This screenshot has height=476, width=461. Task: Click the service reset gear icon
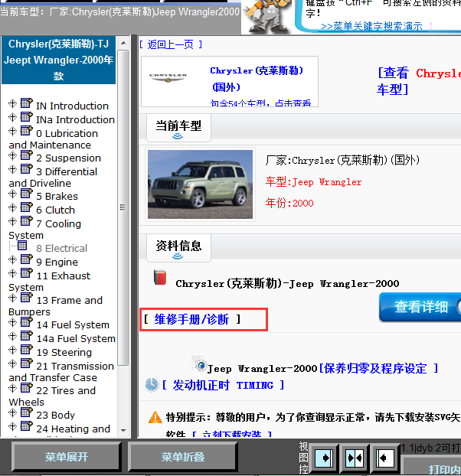pyautogui.click(x=200, y=364)
